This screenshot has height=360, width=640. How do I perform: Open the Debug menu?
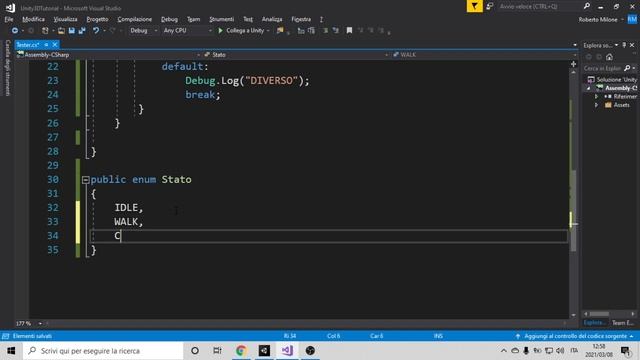[169, 19]
